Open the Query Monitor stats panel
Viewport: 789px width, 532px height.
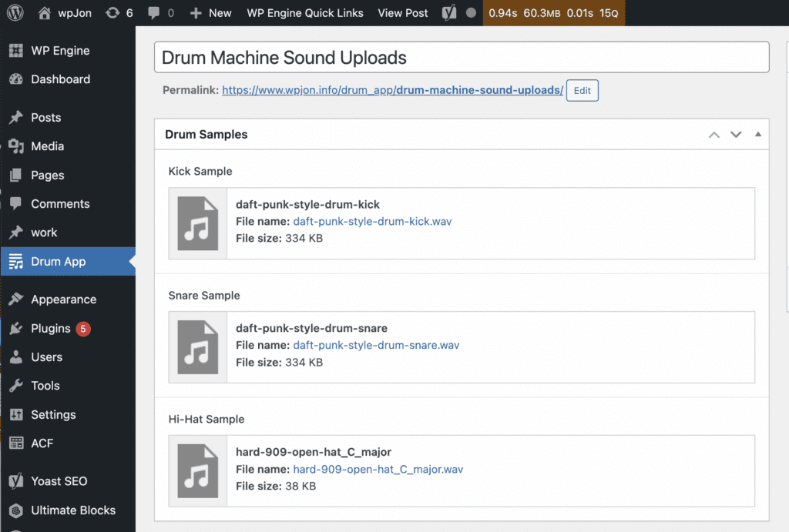[x=553, y=13]
